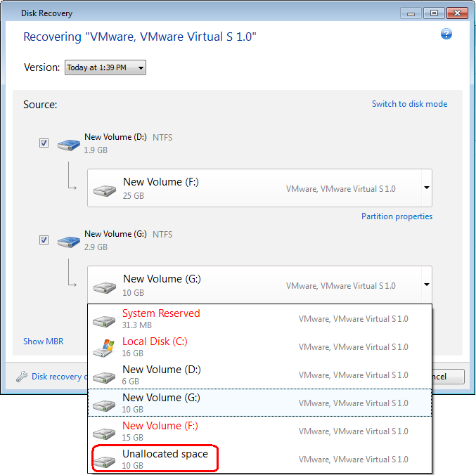This screenshot has height=475, width=476.
Task: Select Unallocated space 10 GB entry
Action: pyautogui.click(x=259, y=459)
